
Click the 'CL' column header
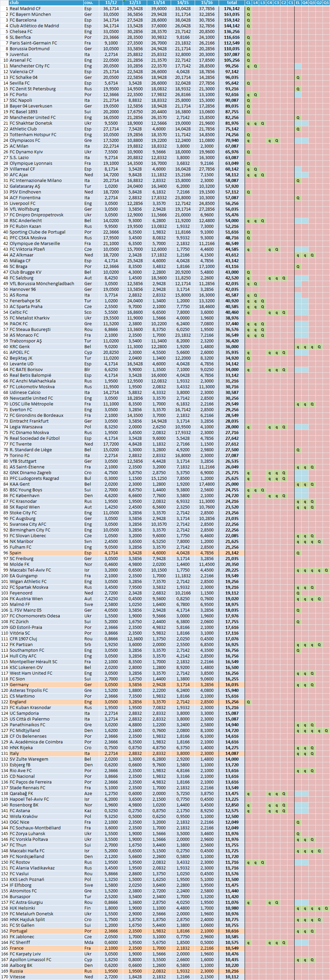tap(248, 3)
